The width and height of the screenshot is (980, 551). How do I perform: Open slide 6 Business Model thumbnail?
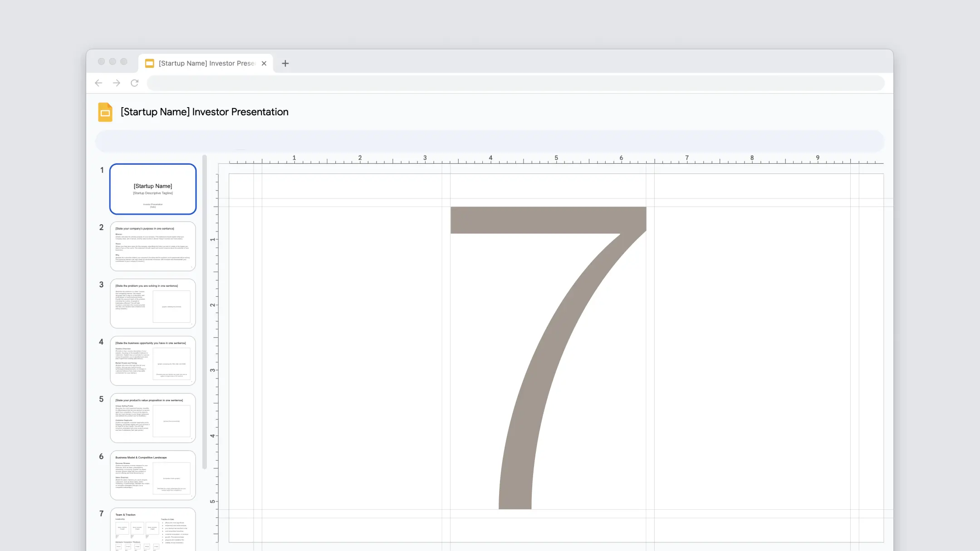coord(153,475)
